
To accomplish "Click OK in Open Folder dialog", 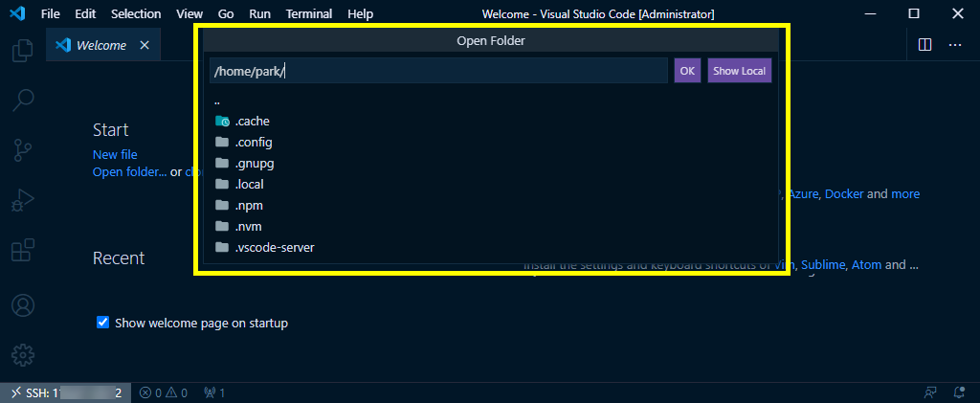I will 687,71.
